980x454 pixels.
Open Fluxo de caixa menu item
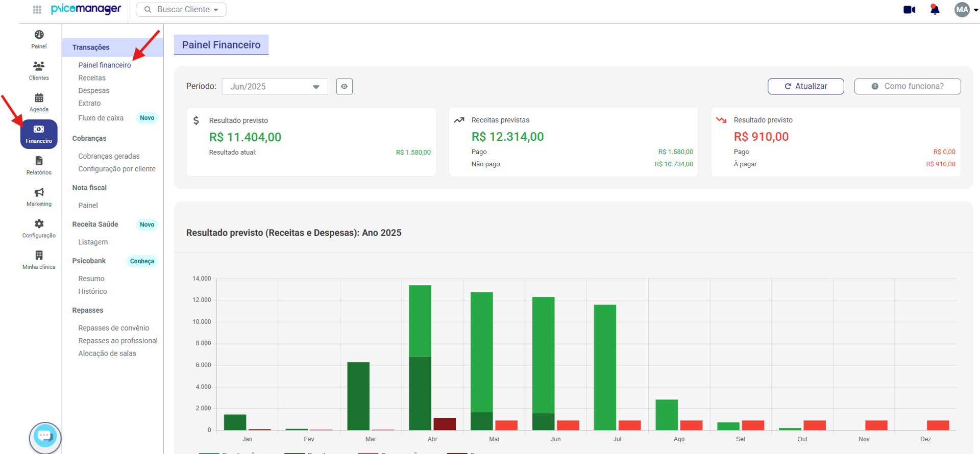coord(101,118)
